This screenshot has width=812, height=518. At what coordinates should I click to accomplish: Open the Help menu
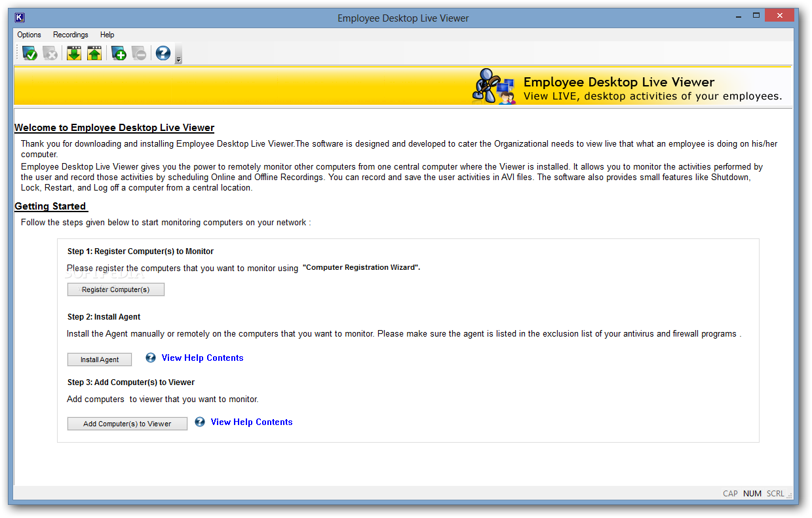coord(107,35)
